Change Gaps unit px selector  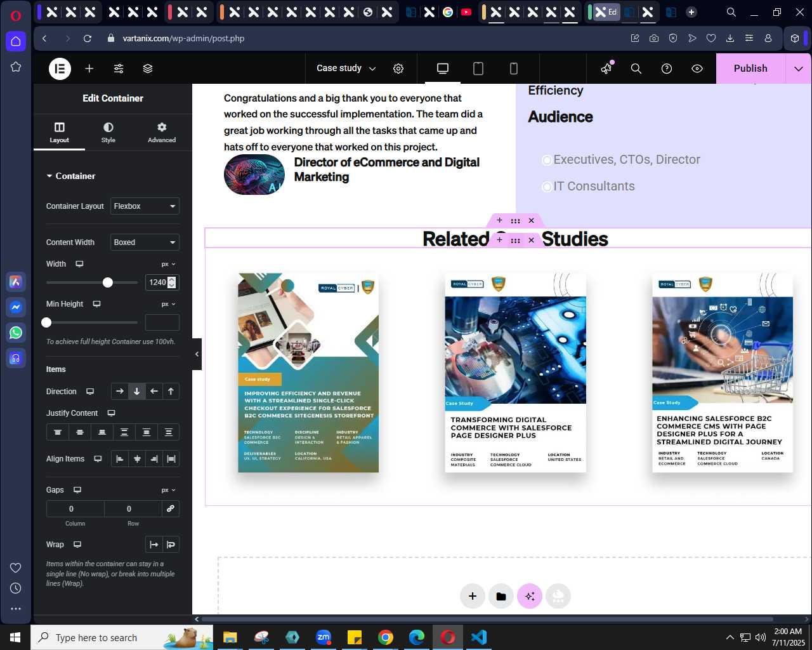[x=168, y=490]
